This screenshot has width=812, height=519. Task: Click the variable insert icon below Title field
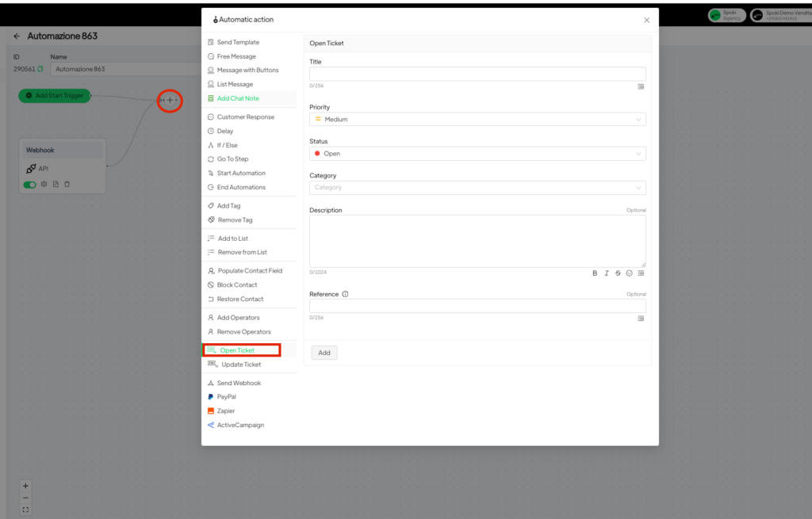pyautogui.click(x=641, y=86)
